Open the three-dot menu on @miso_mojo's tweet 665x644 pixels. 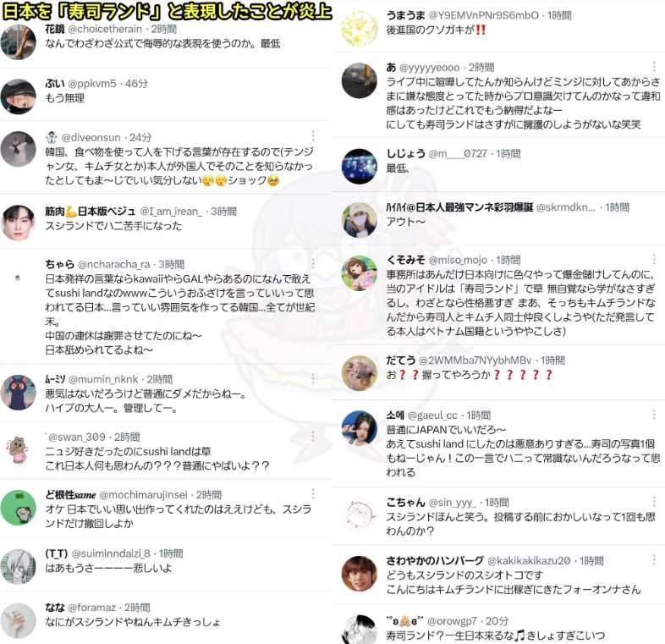pos(654,259)
